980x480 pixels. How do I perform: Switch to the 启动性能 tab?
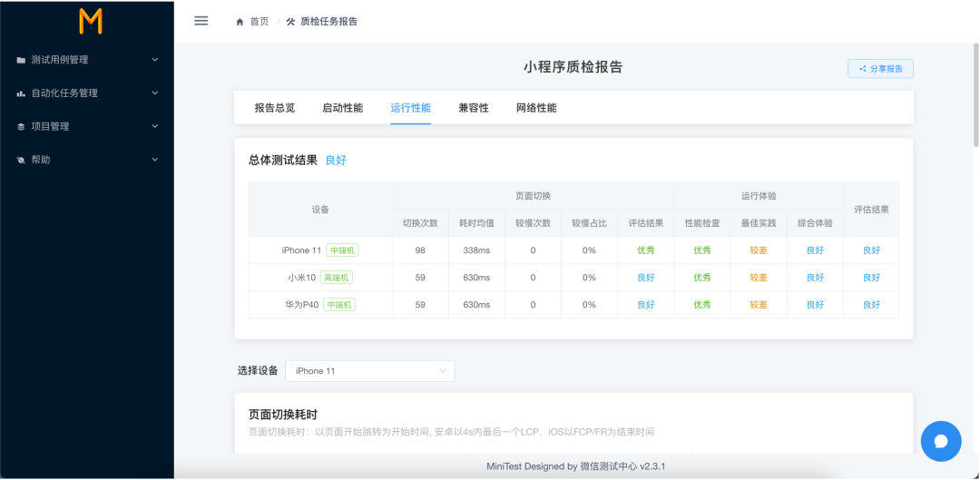click(342, 107)
